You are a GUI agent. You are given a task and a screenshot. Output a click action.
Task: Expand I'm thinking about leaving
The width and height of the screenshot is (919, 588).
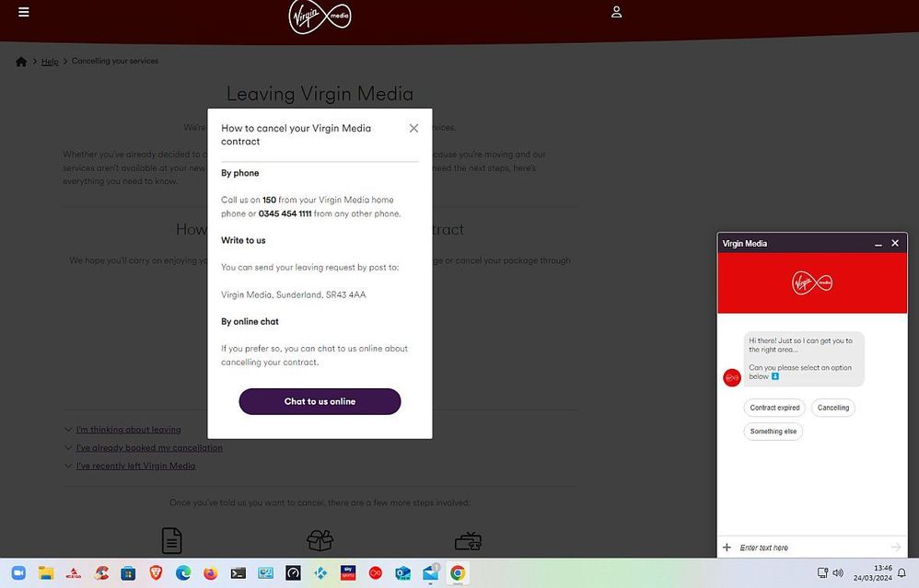(x=128, y=430)
